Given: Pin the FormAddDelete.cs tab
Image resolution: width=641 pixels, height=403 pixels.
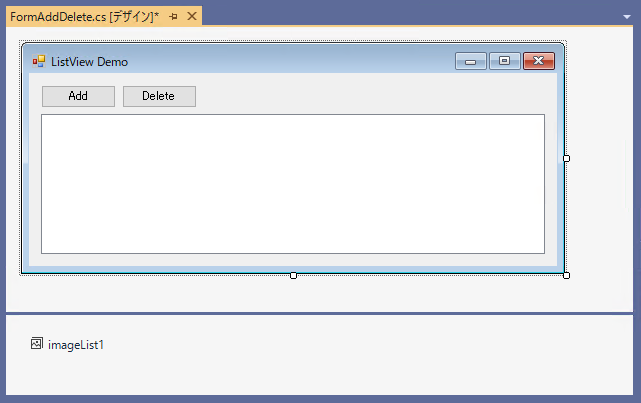Looking at the screenshot, I should [173, 17].
